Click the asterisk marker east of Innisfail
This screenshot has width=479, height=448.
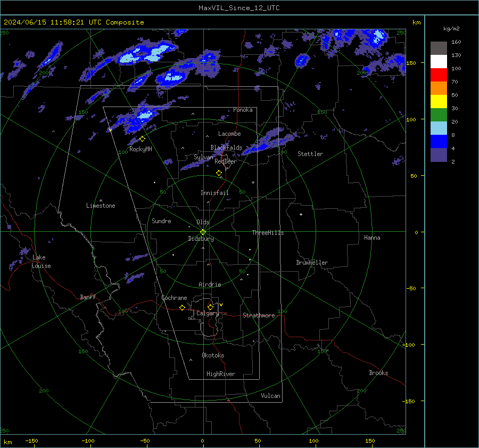253,183
